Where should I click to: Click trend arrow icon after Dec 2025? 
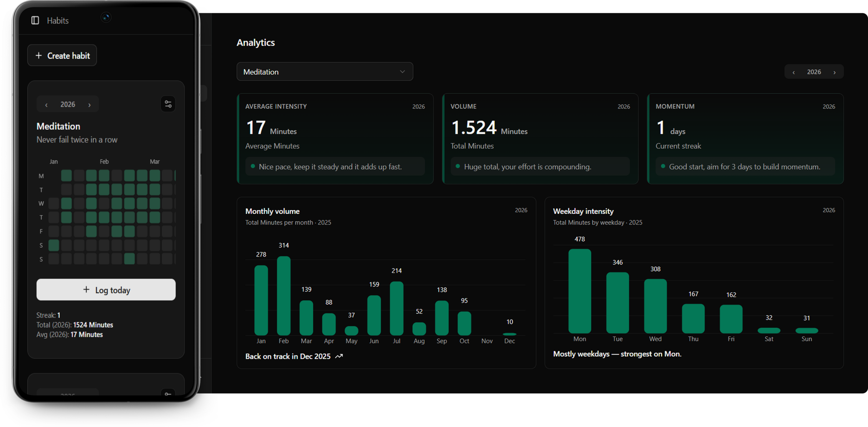[339, 356]
